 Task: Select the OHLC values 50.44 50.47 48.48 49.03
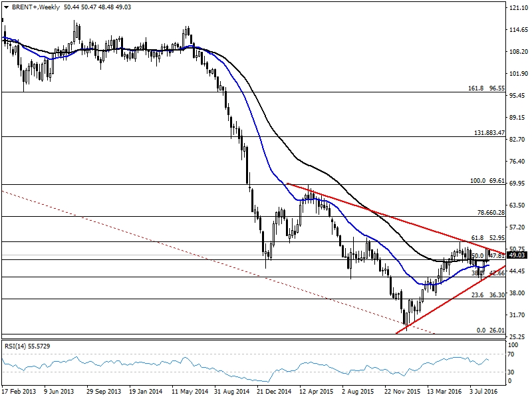[x=97, y=7]
